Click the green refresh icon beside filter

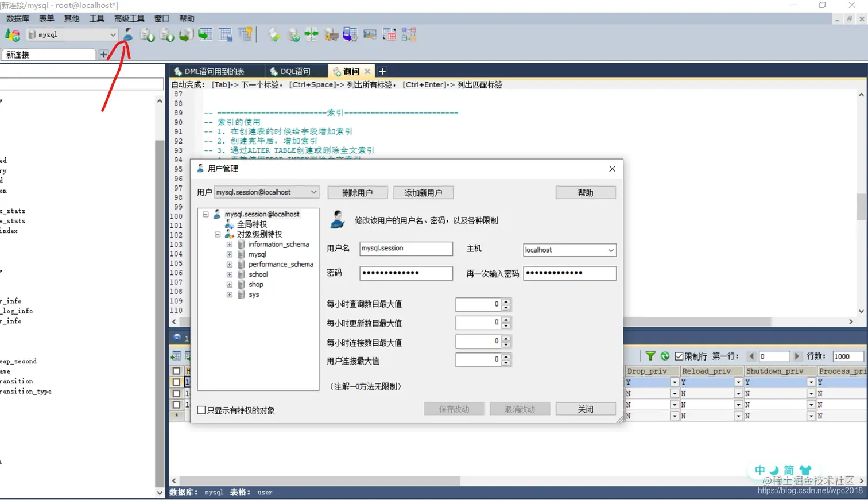[665, 356]
